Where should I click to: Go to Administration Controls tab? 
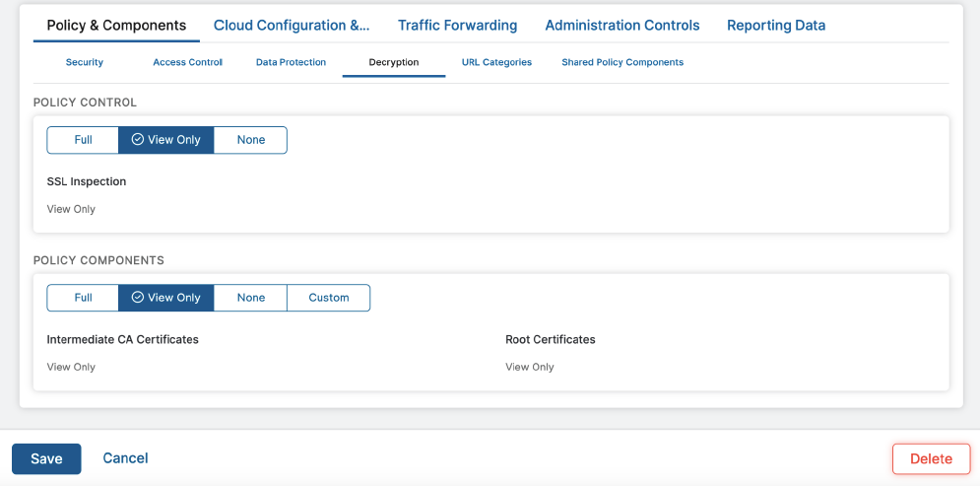coord(621,26)
